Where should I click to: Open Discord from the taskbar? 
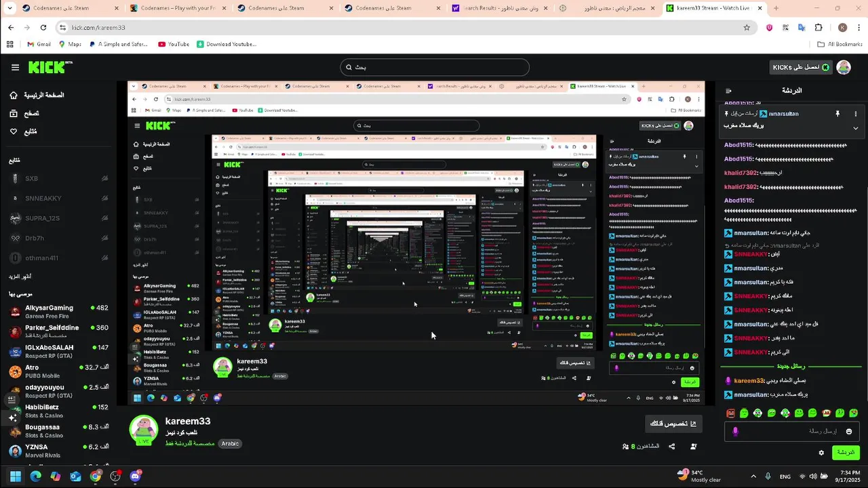tap(135, 476)
